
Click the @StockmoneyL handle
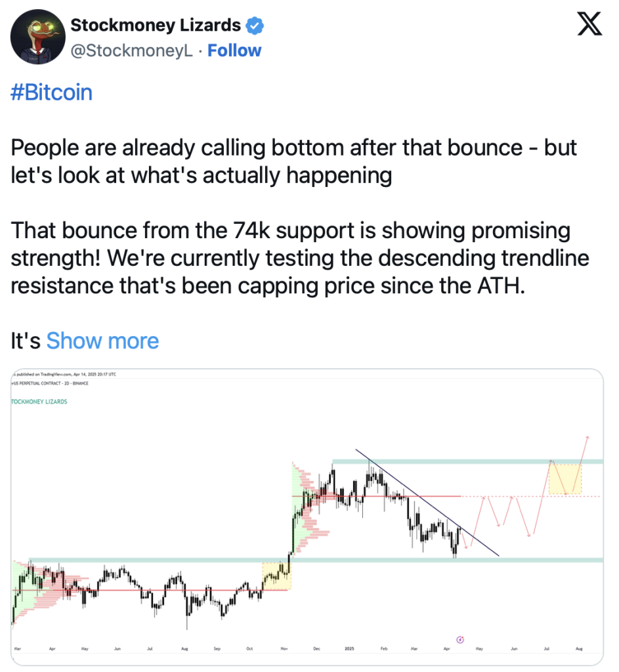click(x=131, y=51)
